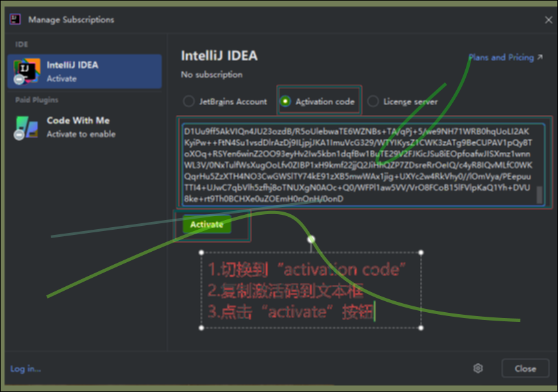Click the "Activate to enable" text
Image resolution: width=558 pixels, height=392 pixels.
click(x=81, y=134)
